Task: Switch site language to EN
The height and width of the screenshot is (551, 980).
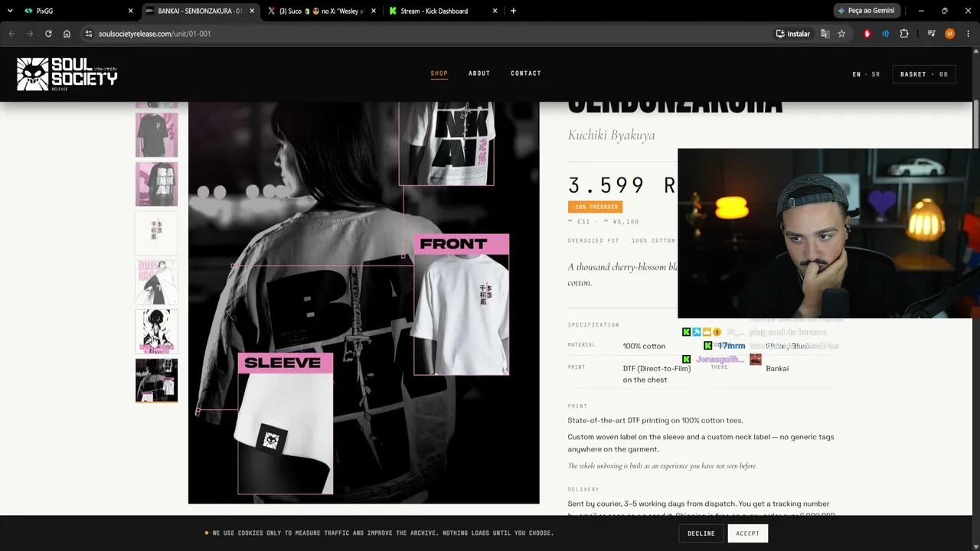Action: tap(857, 74)
